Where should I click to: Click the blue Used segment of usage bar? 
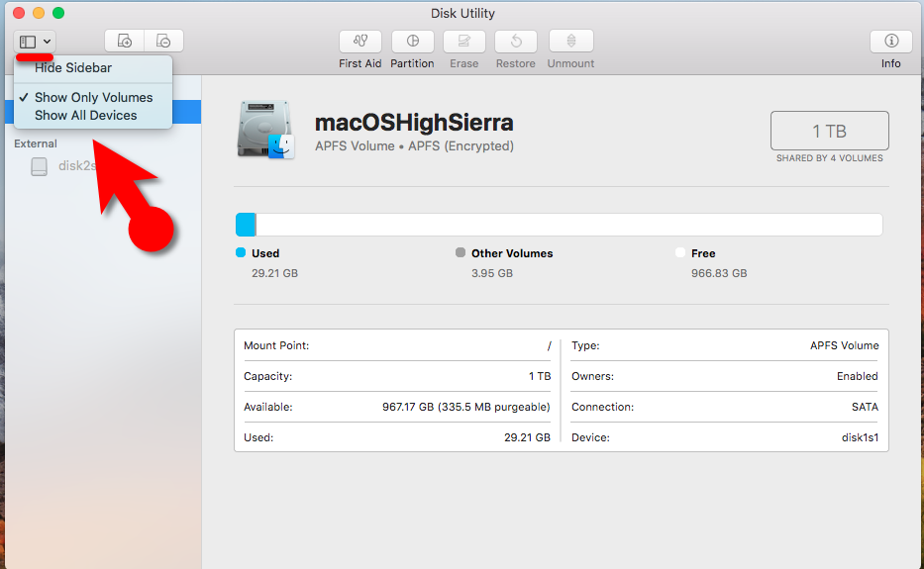point(246,225)
